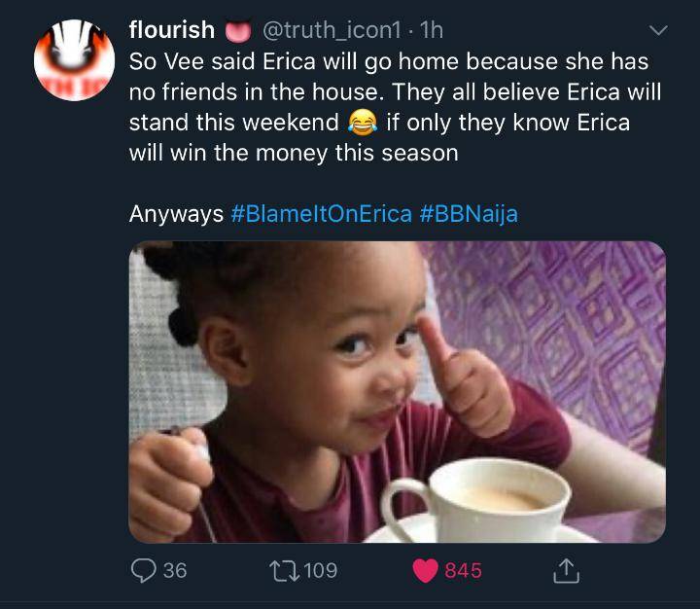Click the 109 retweets count

tap(320, 571)
